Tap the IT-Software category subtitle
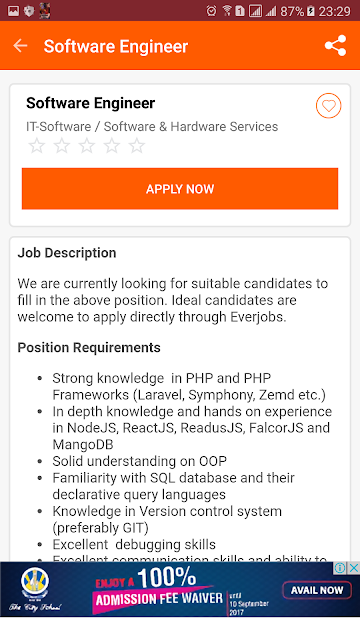360x640 pixels. tap(152, 127)
